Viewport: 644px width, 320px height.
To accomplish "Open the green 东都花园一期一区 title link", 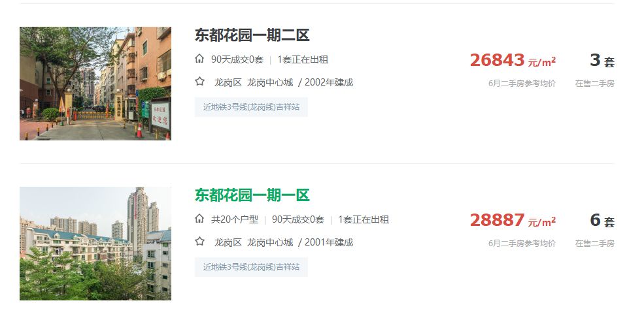I will [252, 195].
